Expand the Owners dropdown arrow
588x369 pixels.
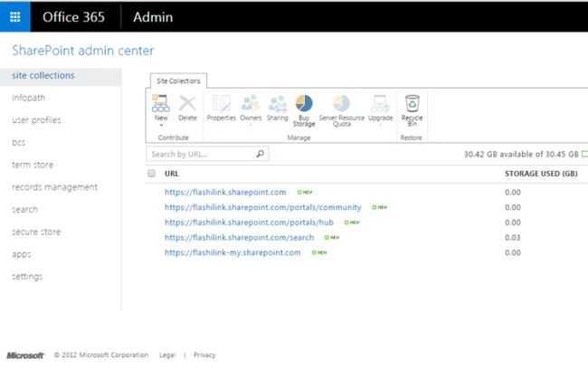(251, 125)
